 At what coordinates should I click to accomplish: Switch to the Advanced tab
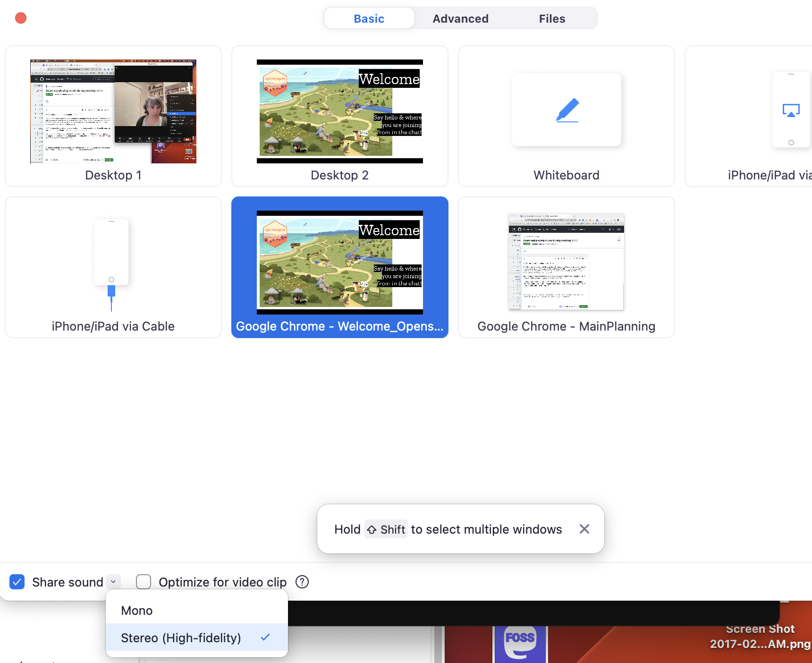(x=460, y=18)
